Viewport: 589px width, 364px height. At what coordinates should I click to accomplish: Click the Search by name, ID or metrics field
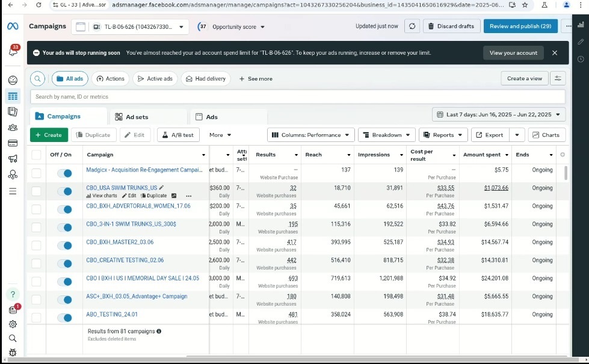tap(297, 97)
